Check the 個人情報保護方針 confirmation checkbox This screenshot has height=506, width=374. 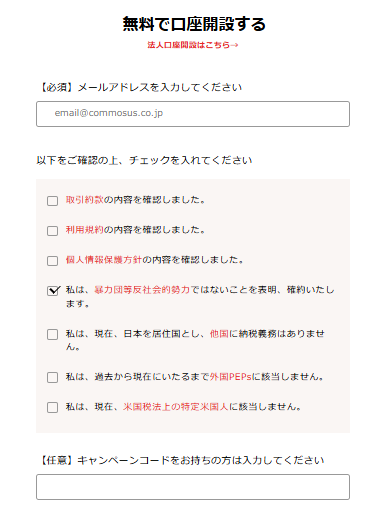click(x=52, y=261)
